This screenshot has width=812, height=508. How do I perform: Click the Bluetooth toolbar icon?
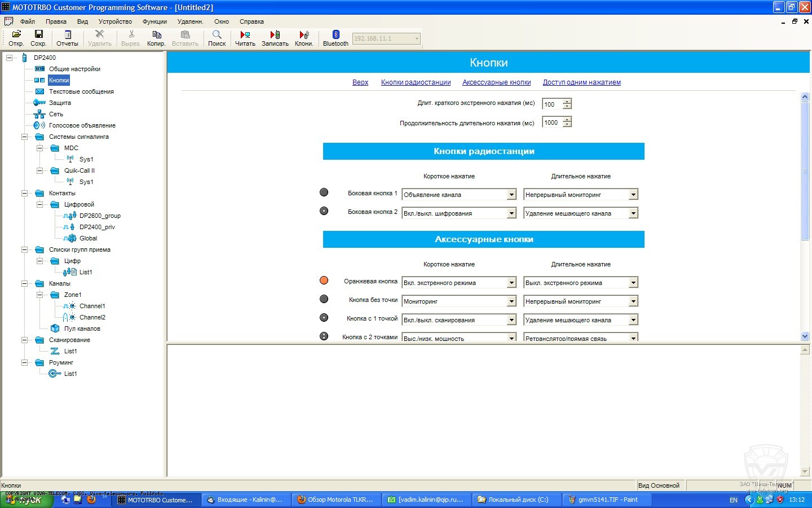point(336,35)
